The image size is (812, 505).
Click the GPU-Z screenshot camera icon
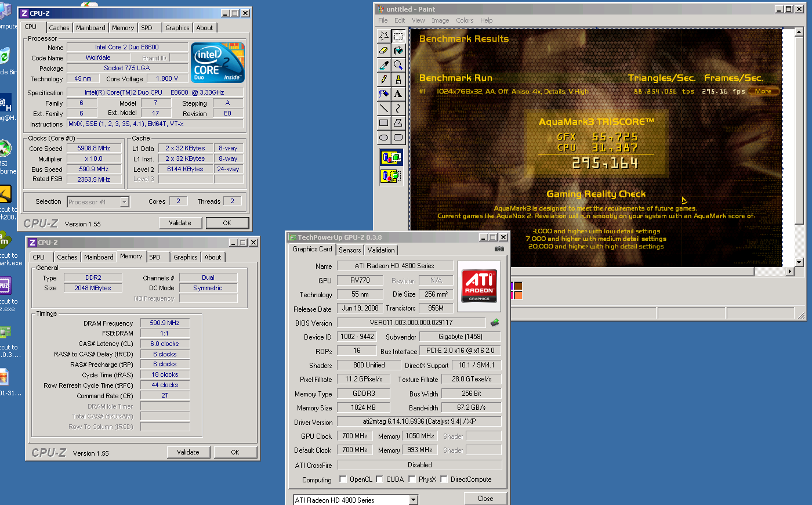(x=499, y=249)
